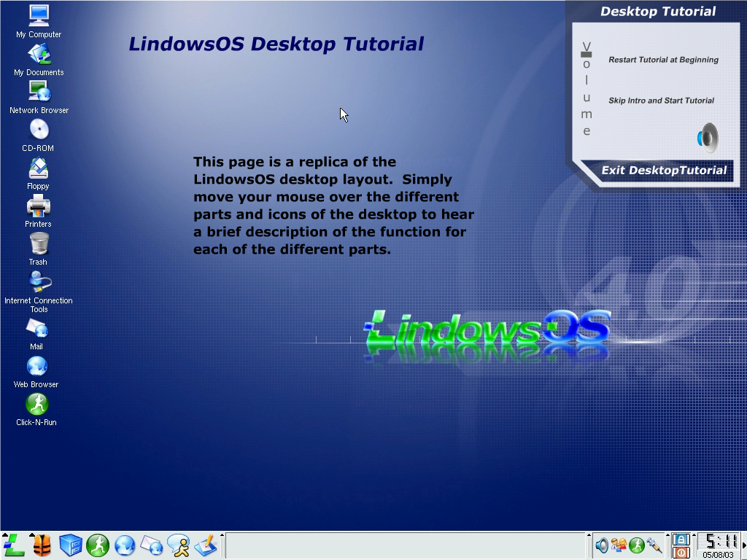Screen dimensions: 747x560
Task: Click Restart Tutorial at Beginning
Action: click(x=663, y=60)
